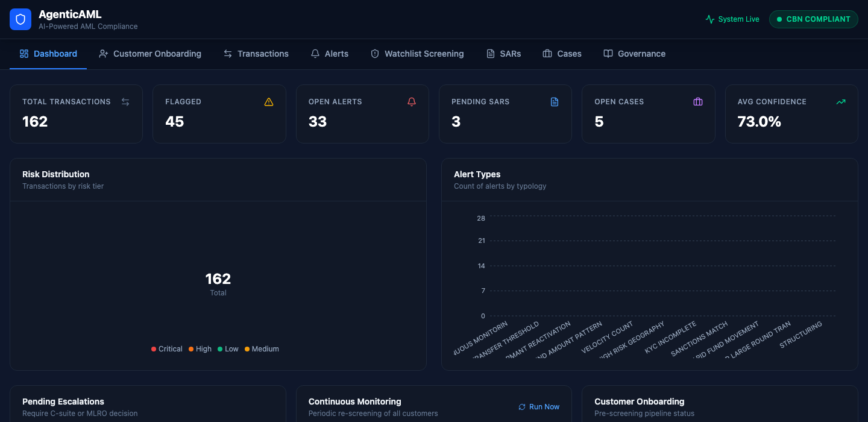This screenshot has width=868, height=422.
Task: Click the Risk Distribution heading
Action: coord(56,174)
